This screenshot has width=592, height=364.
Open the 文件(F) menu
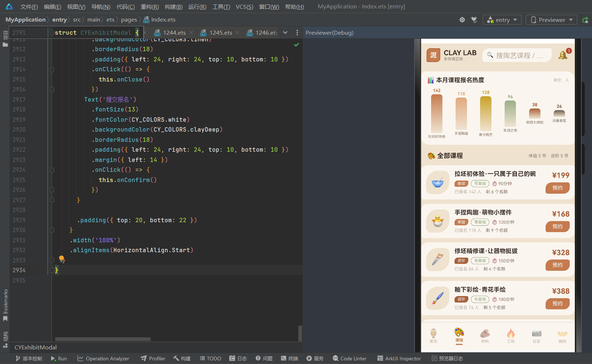[29, 7]
